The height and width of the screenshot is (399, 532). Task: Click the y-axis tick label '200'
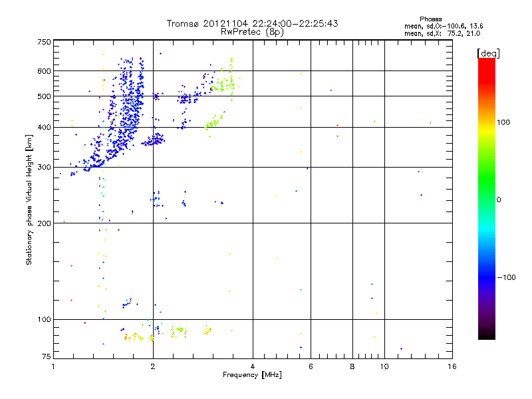44,223
